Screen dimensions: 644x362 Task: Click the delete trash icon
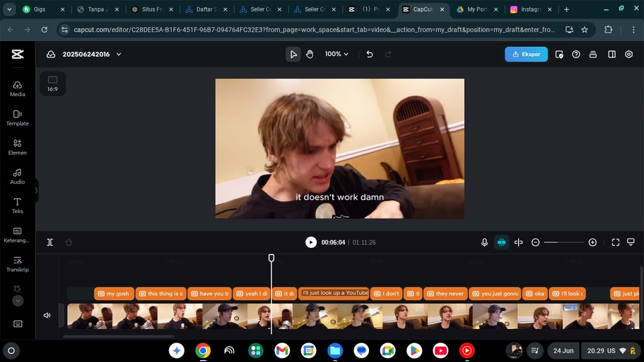[x=68, y=242]
